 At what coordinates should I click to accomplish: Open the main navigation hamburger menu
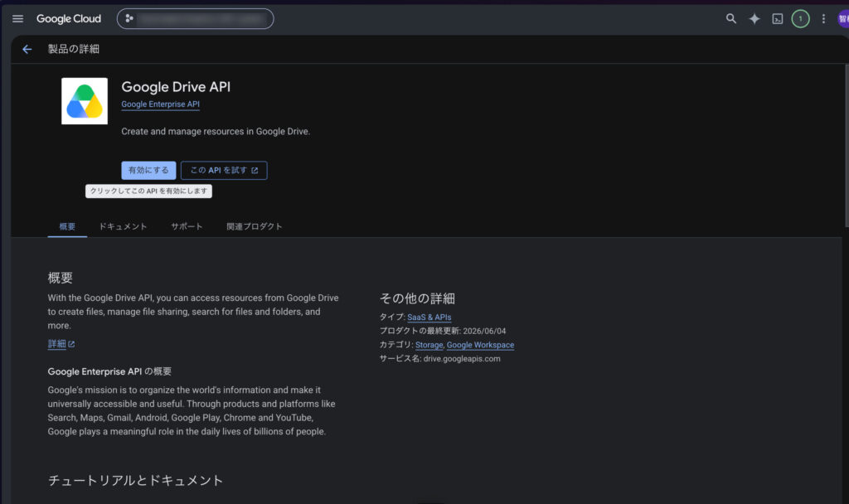point(18,19)
